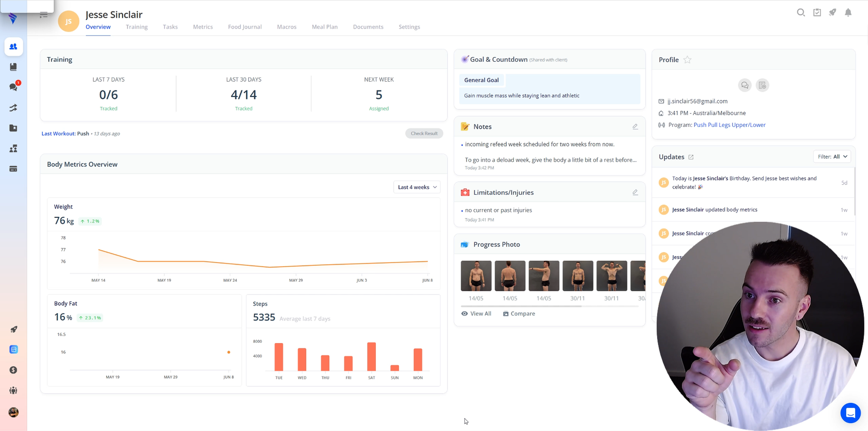The height and width of the screenshot is (431, 868).
Task: Click the Body Fat data point
Action: point(229,352)
